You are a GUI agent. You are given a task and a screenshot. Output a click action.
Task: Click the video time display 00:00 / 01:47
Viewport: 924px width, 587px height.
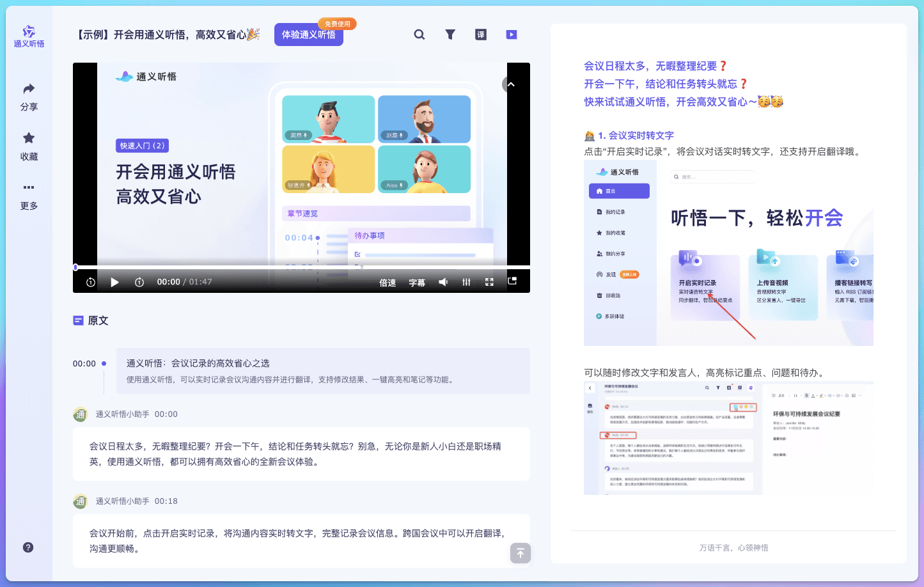click(184, 282)
